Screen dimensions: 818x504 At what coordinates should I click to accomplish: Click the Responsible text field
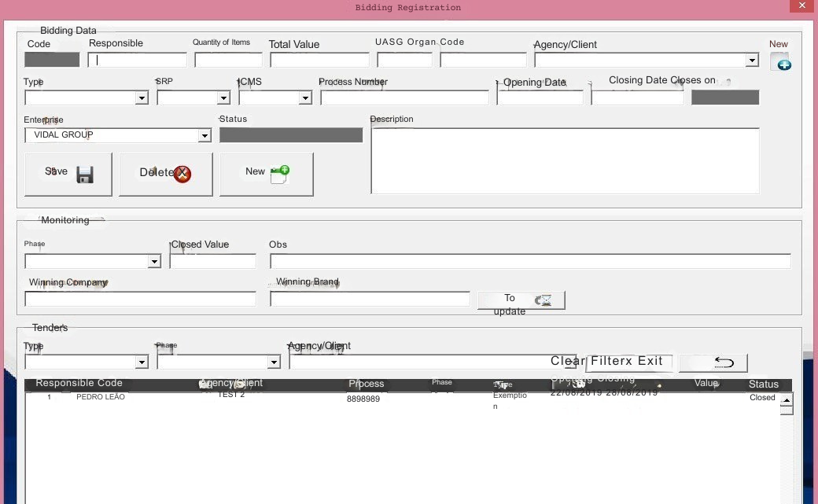(x=138, y=60)
